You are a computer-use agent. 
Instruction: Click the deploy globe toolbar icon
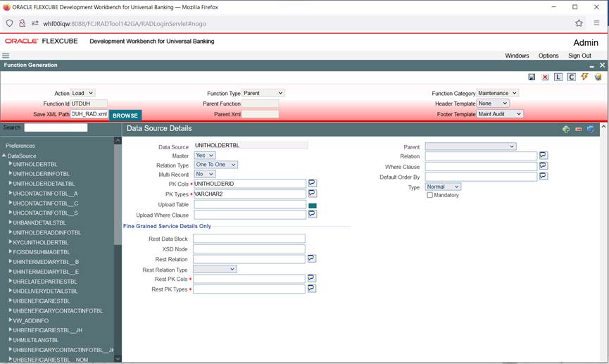tap(598, 77)
